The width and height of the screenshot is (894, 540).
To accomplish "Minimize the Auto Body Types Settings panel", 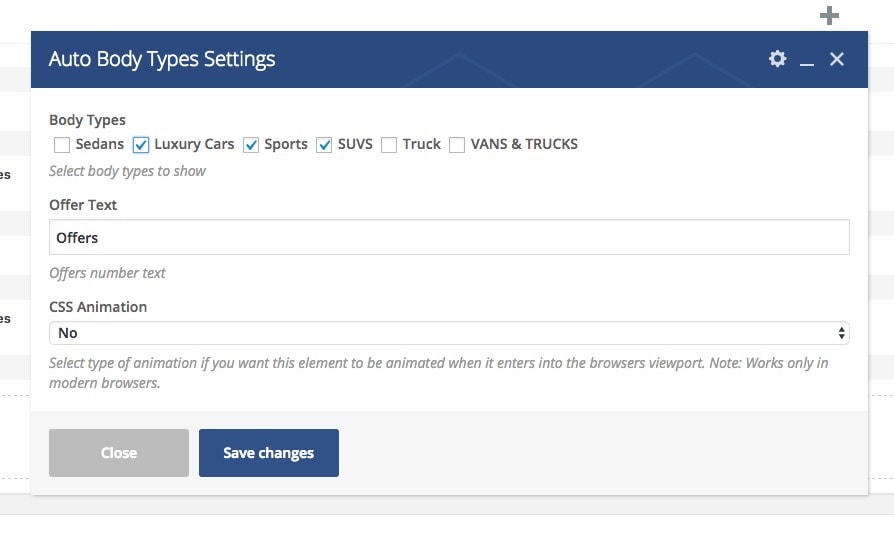I will pos(807,59).
